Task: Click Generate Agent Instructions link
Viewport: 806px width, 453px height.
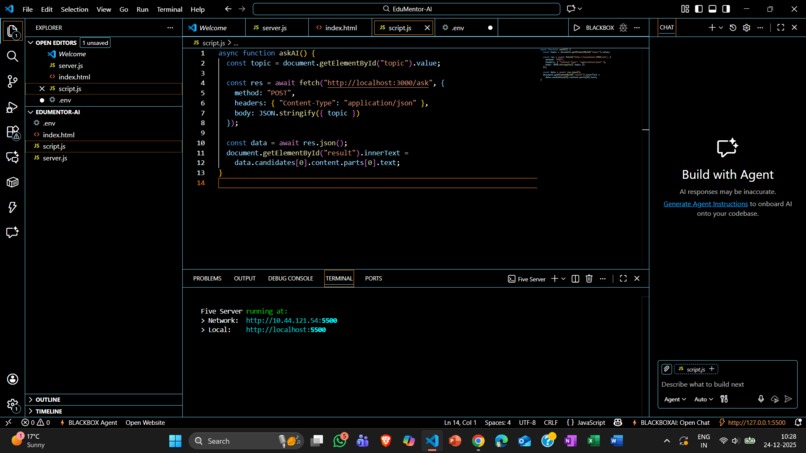Action: (705, 204)
